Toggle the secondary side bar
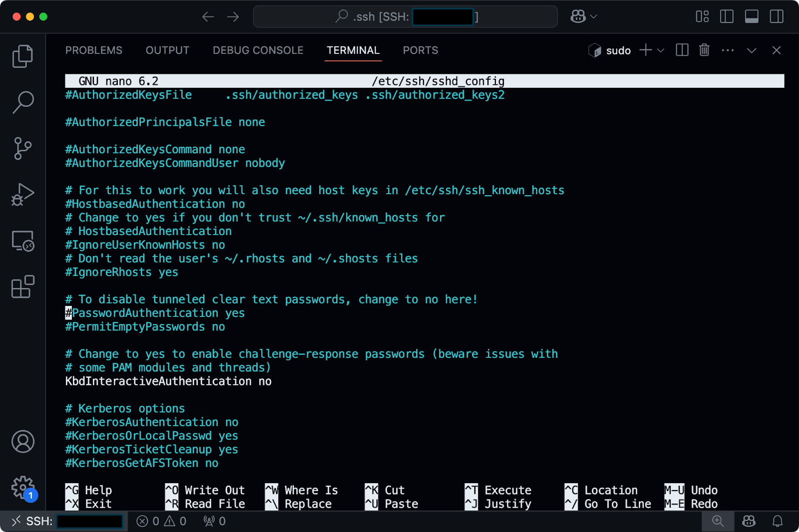Screen dimensions: 799x532 click(x=777, y=17)
